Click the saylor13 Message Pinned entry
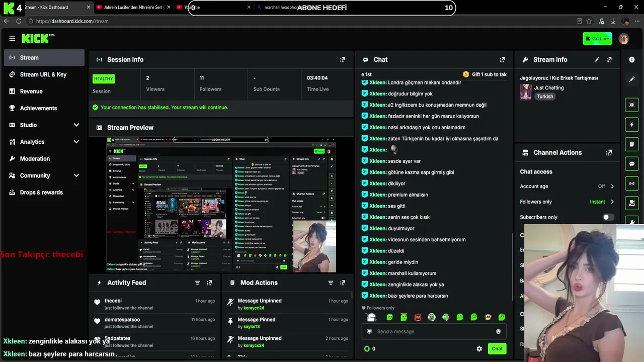Image resolution: width=644 pixels, height=362 pixels. (287, 323)
